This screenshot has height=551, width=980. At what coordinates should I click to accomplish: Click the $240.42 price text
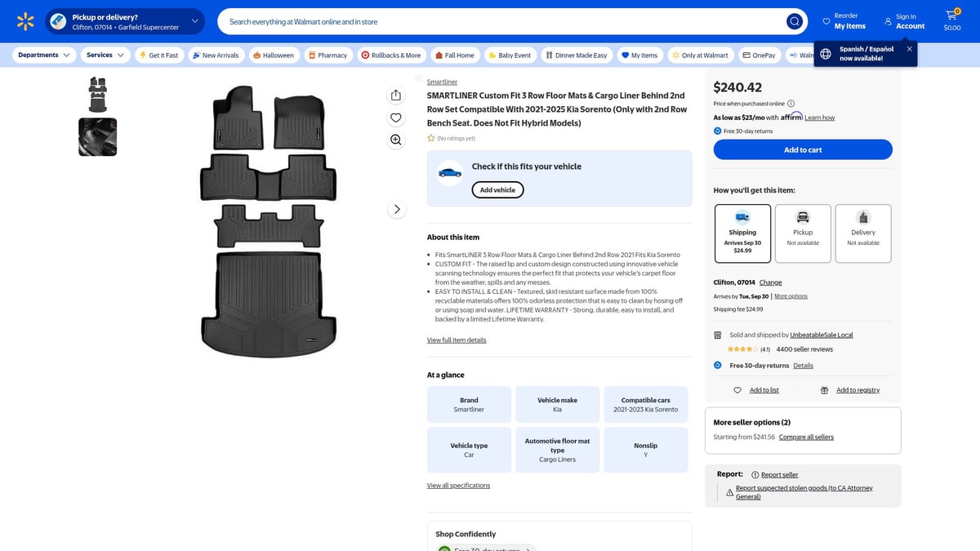[x=737, y=87]
